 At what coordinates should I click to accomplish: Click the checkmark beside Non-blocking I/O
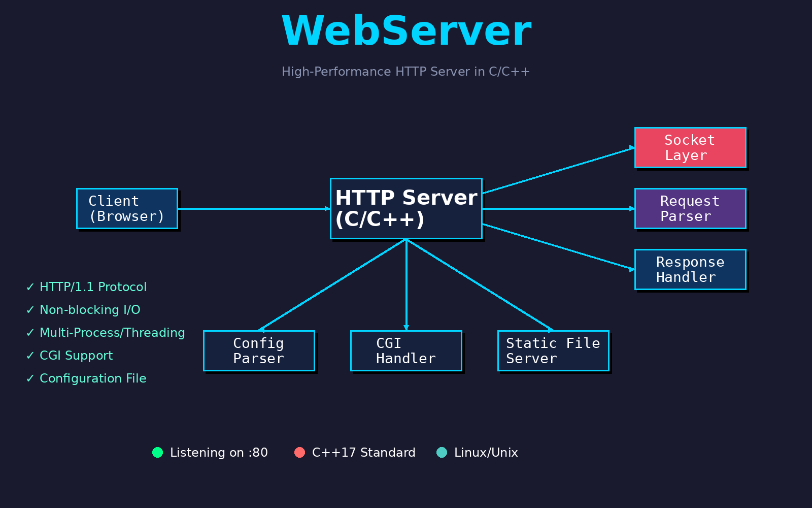click(x=30, y=310)
